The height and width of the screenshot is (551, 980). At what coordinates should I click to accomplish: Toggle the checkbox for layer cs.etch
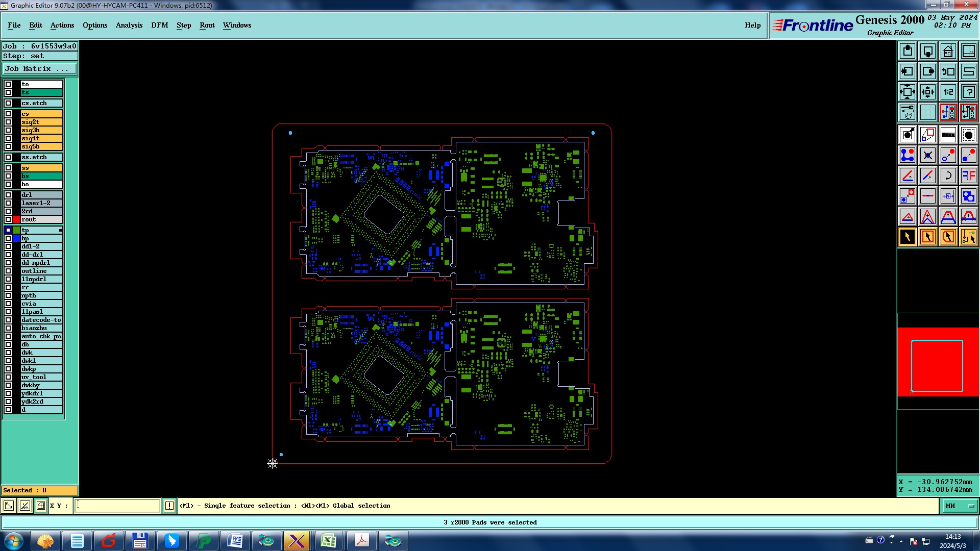click(8, 103)
